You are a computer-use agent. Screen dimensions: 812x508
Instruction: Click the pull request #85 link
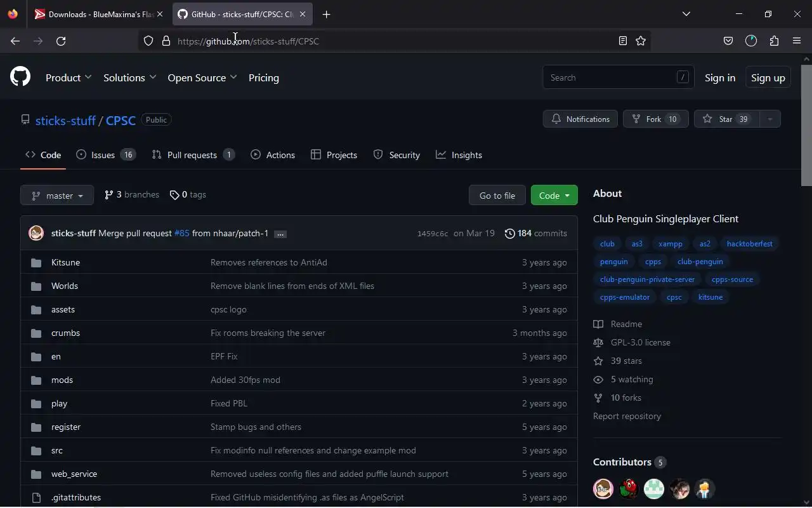[x=182, y=233]
